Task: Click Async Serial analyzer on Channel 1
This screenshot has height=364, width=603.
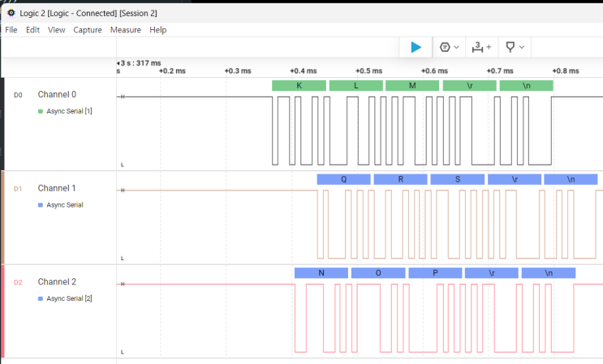Action: (x=65, y=204)
